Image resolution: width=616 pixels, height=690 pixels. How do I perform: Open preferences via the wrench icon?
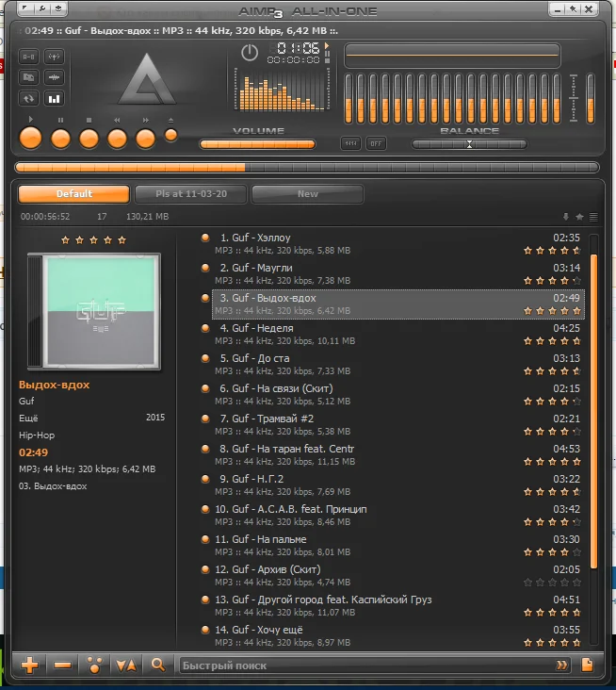(41, 8)
